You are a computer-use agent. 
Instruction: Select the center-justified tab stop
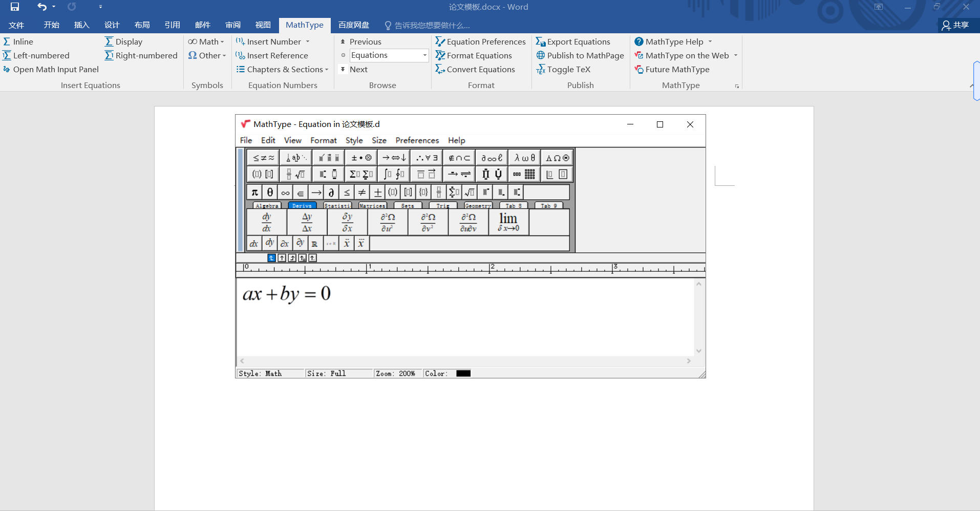(x=282, y=258)
